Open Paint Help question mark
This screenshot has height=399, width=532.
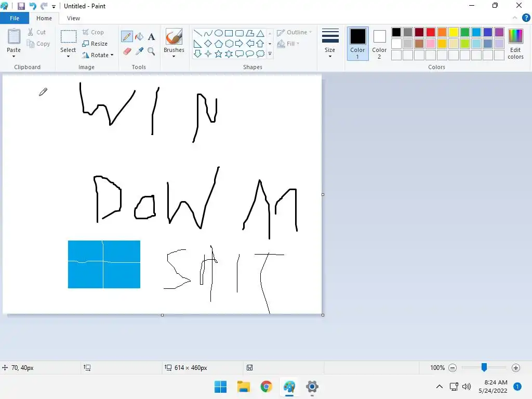(x=526, y=18)
